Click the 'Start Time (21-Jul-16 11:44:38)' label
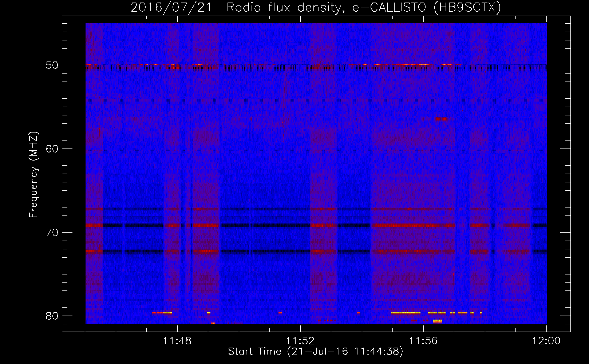This screenshot has height=364, width=589. coord(316,352)
